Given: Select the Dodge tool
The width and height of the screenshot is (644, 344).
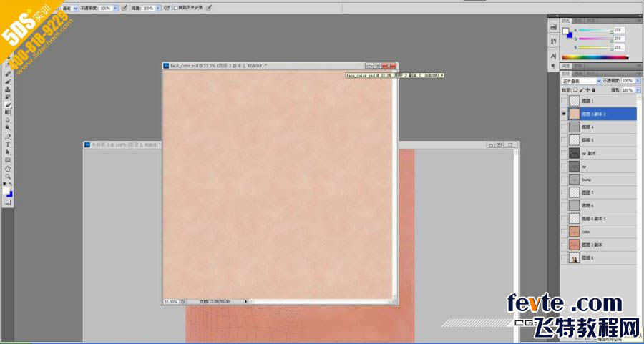Looking at the screenshot, I should point(8,129).
